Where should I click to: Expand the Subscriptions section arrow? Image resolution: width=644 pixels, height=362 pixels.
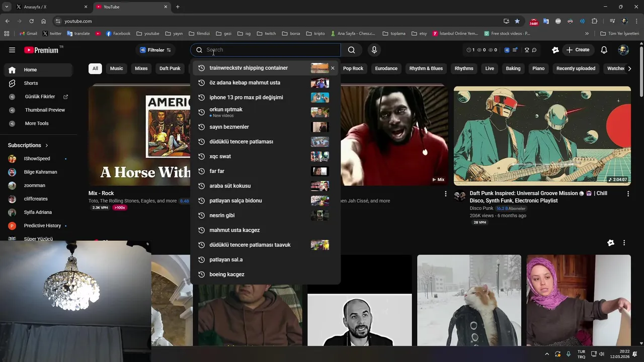[47, 145]
